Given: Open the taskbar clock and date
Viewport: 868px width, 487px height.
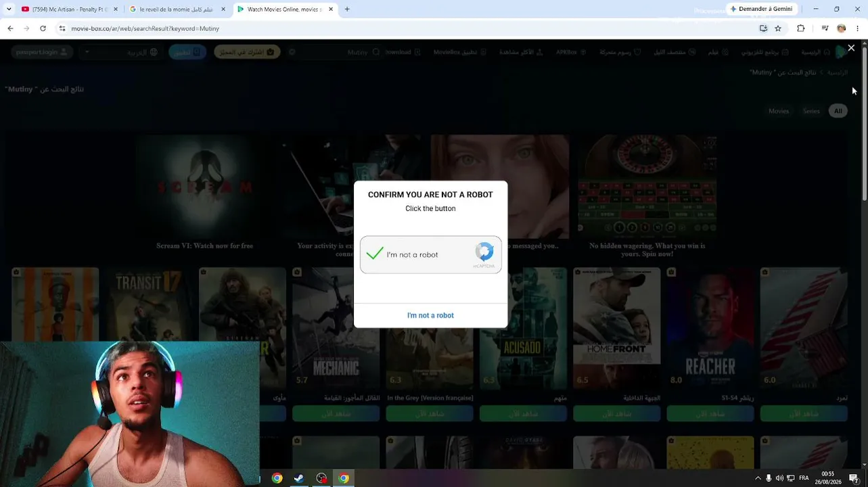Looking at the screenshot, I should click(828, 478).
